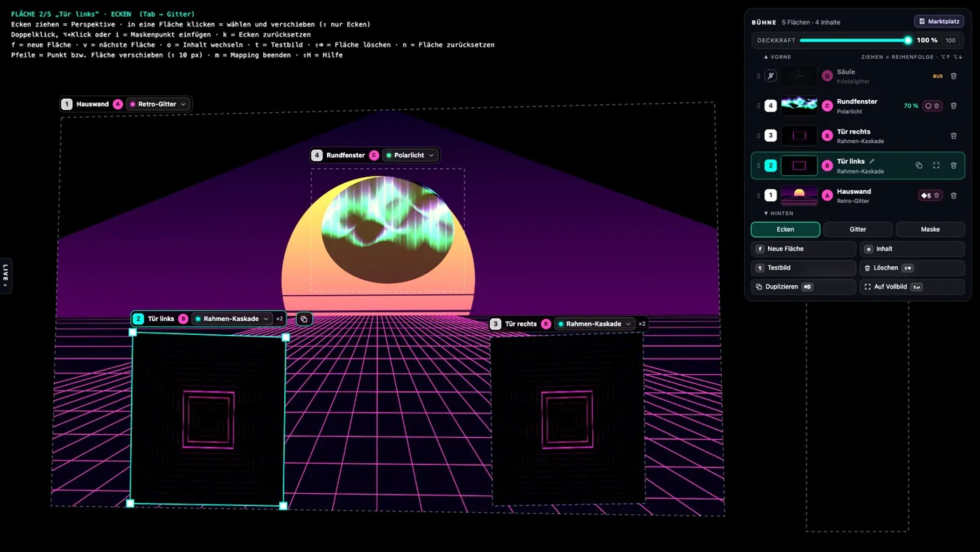Screen dimensions: 980x552
Task: Switch to the Ecken editing mode
Action: tap(785, 229)
